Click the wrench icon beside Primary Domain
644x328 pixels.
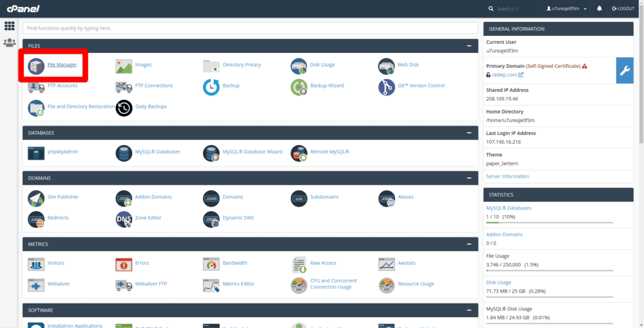625,71
